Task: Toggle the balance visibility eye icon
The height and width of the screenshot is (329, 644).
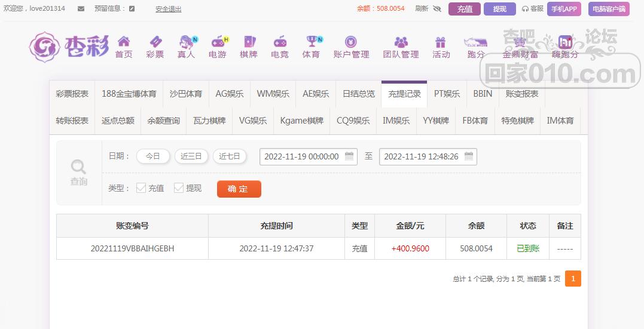Action: coord(437,9)
